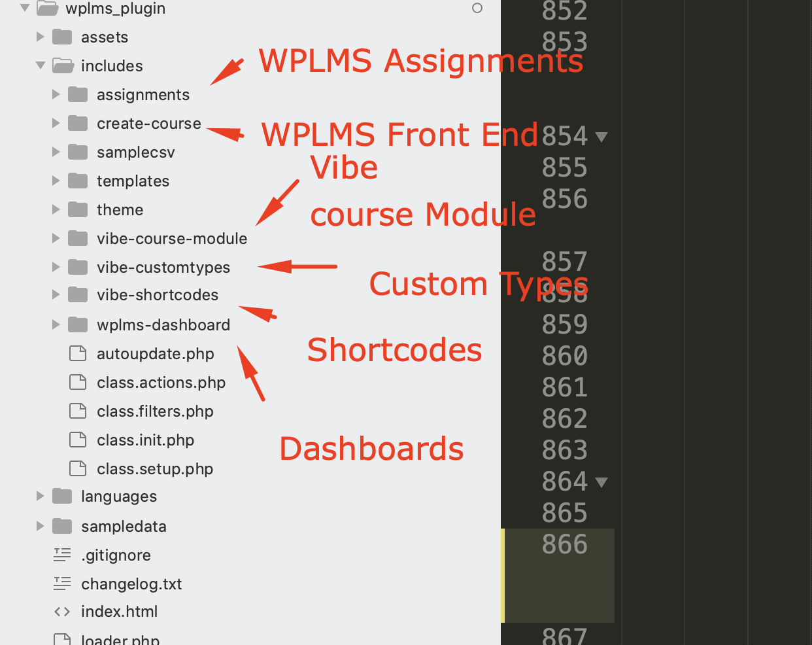Expand the templates folder arrow

tap(56, 181)
